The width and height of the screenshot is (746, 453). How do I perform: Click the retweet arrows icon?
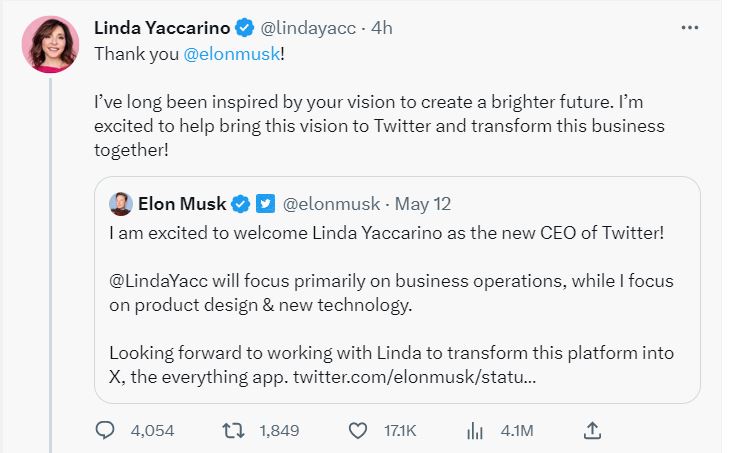232,431
